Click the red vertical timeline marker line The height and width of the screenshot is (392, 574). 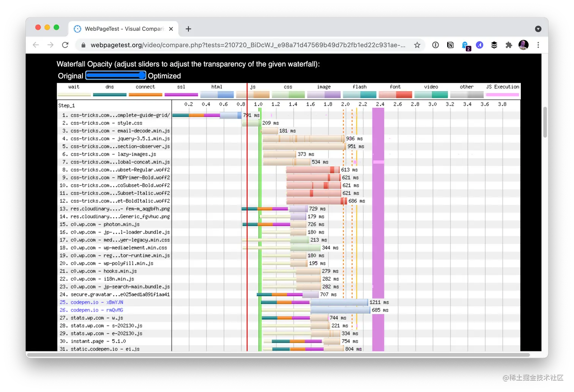(247, 217)
